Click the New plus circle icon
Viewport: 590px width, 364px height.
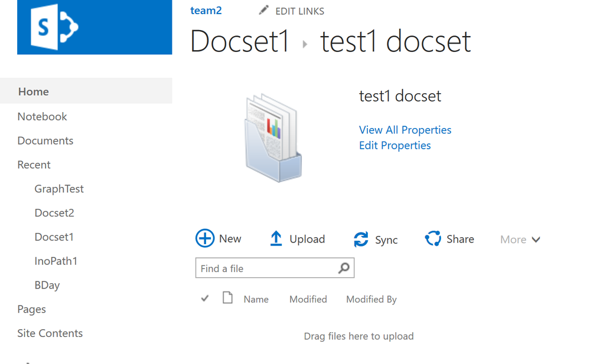click(x=205, y=238)
